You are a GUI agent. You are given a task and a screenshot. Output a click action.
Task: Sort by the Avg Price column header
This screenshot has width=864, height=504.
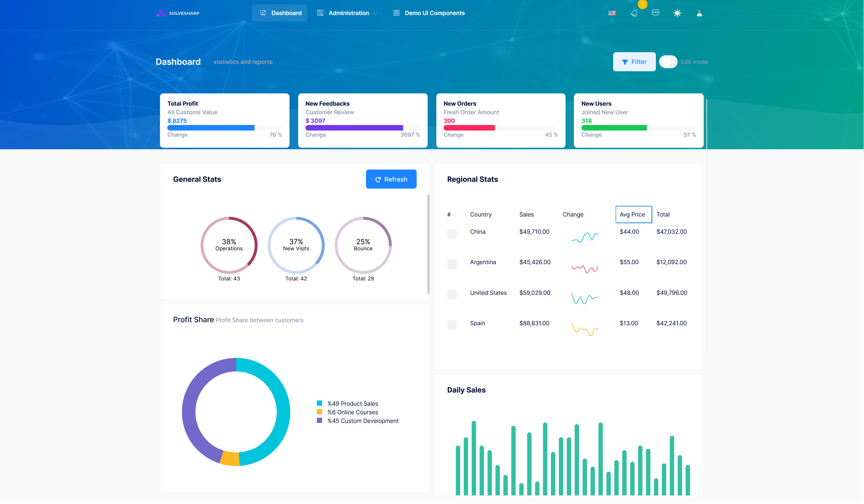click(632, 214)
